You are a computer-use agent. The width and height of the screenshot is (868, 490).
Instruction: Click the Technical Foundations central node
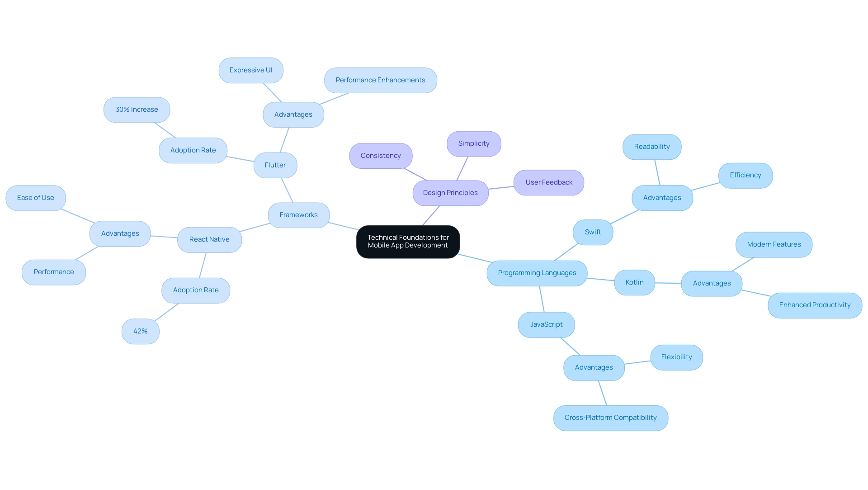pyautogui.click(x=409, y=242)
